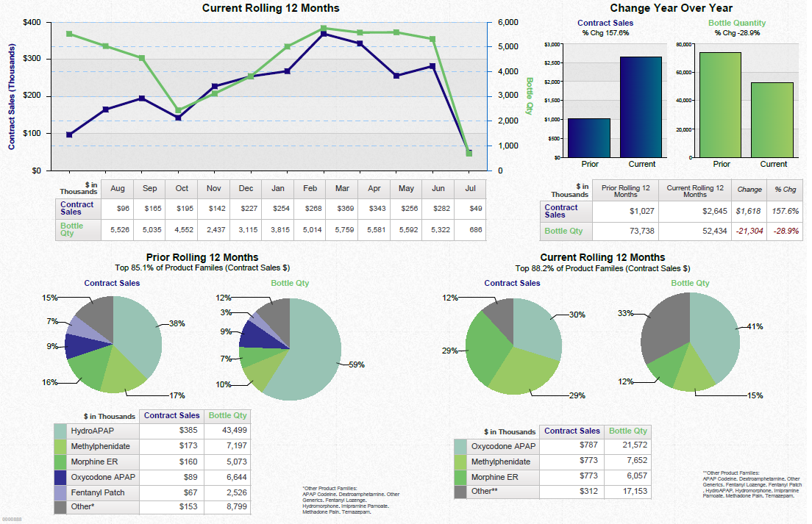The height and width of the screenshot is (524, 812).
Task: Select the Morphine ER swatch in current table
Action: 462,477
